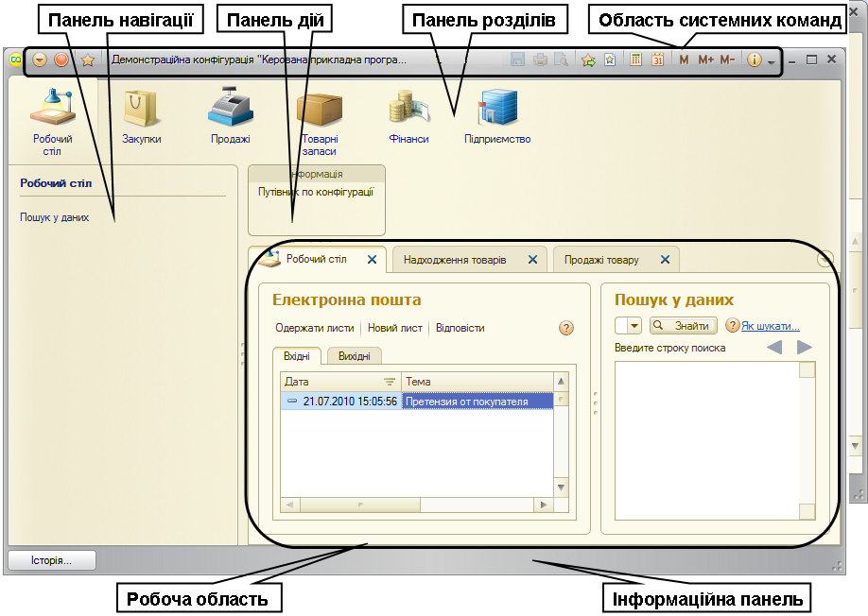The image size is (868, 616).
Task: Close the Надходження товарів tab
Action: point(532,259)
